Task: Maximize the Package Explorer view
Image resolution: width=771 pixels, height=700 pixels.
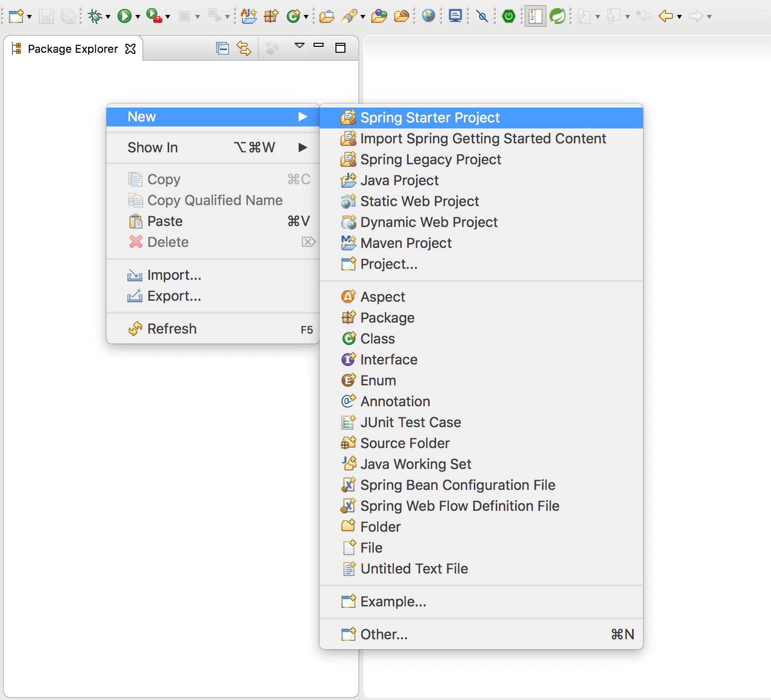Action: click(340, 48)
